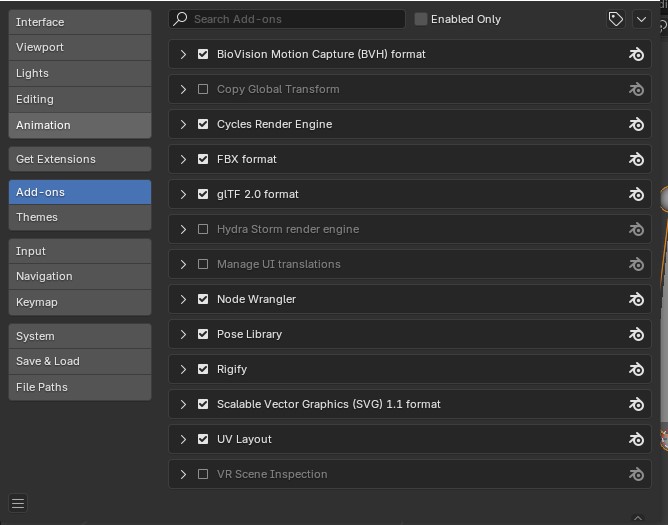
Task: Disable the Scalable Vector Graphics (SVG) add-on checkbox
Action: [x=203, y=404]
